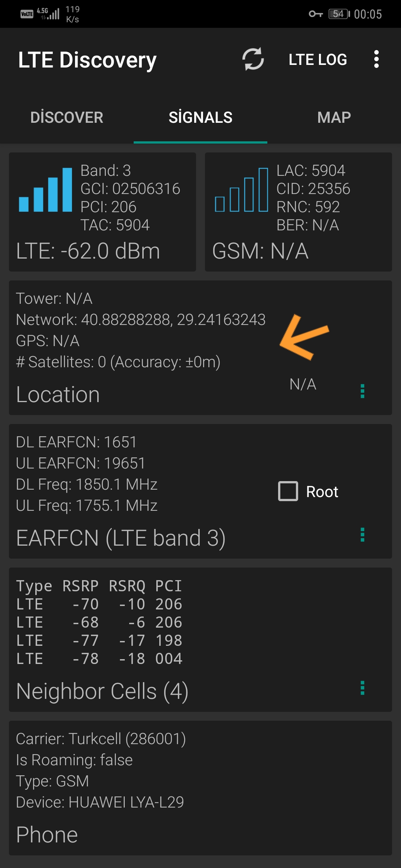Viewport: 401px width, 868px height.
Task: Open Location card options menu
Action: (362, 391)
